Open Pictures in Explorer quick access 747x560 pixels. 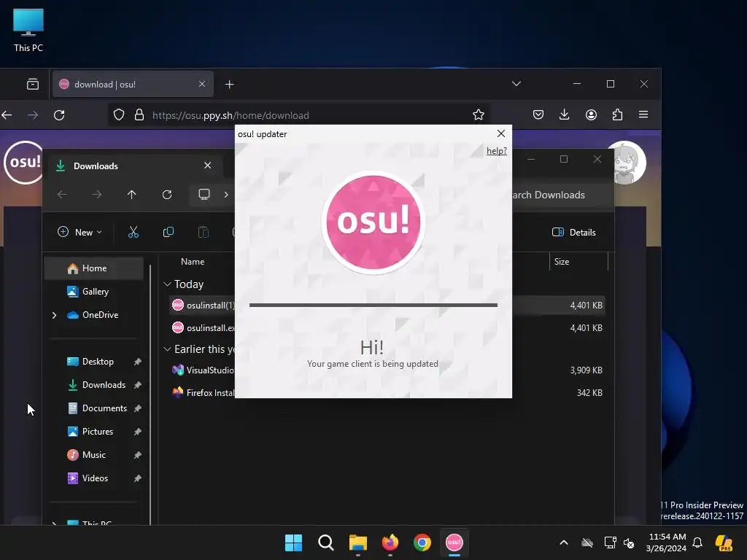pyautogui.click(x=94, y=432)
